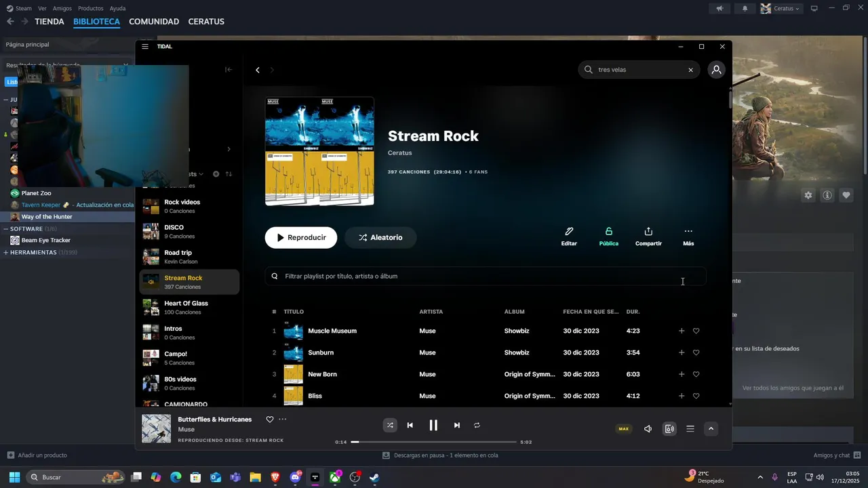
Task: Open Ver menu in Steam
Action: point(42,8)
